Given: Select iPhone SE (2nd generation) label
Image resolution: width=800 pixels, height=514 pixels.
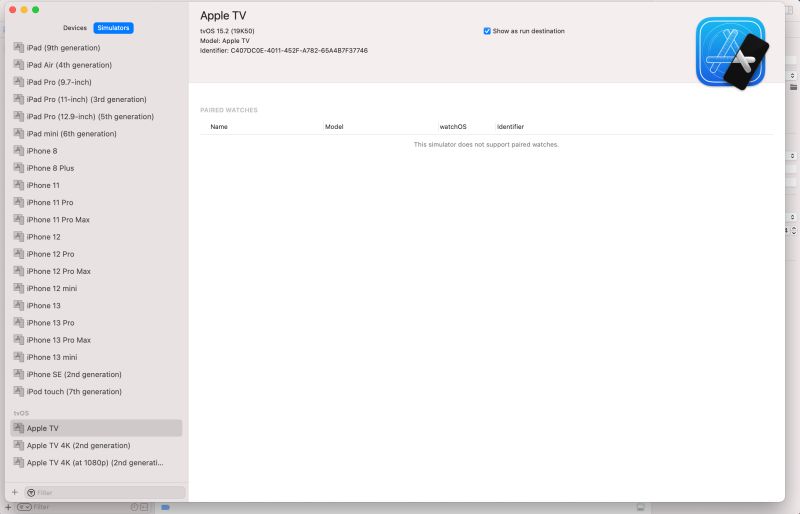Looking at the screenshot, I should coord(74,374).
